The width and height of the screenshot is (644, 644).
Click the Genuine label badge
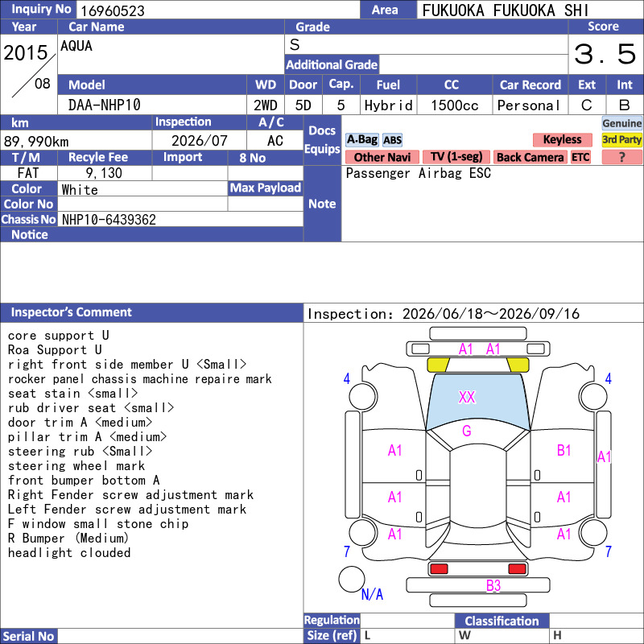click(x=621, y=123)
